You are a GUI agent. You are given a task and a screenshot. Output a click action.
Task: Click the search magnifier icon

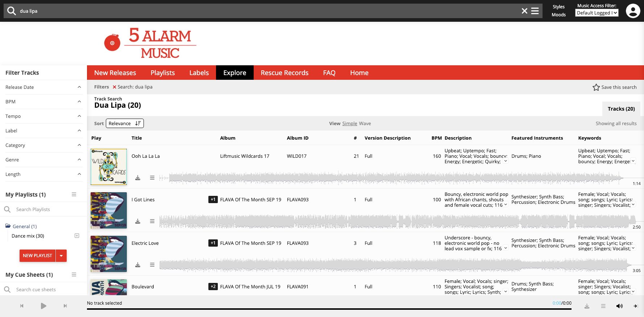[12, 11]
